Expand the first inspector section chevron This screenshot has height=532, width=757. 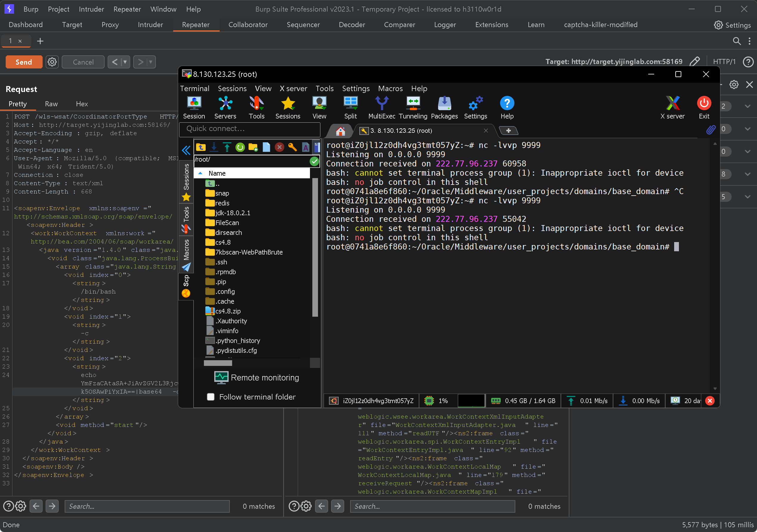click(747, 106)
